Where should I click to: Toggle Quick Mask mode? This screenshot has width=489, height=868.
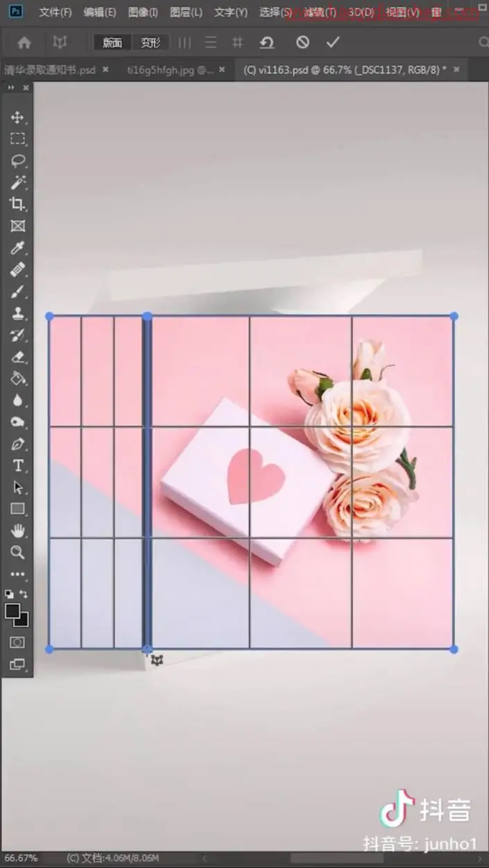click(17, 642)
